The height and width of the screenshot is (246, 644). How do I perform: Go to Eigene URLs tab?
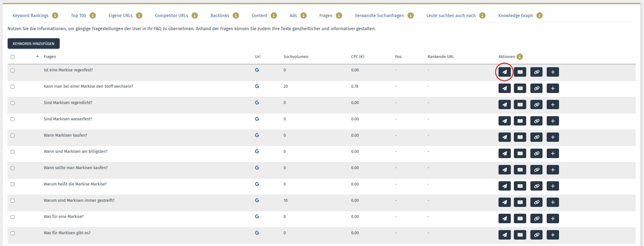120,16
